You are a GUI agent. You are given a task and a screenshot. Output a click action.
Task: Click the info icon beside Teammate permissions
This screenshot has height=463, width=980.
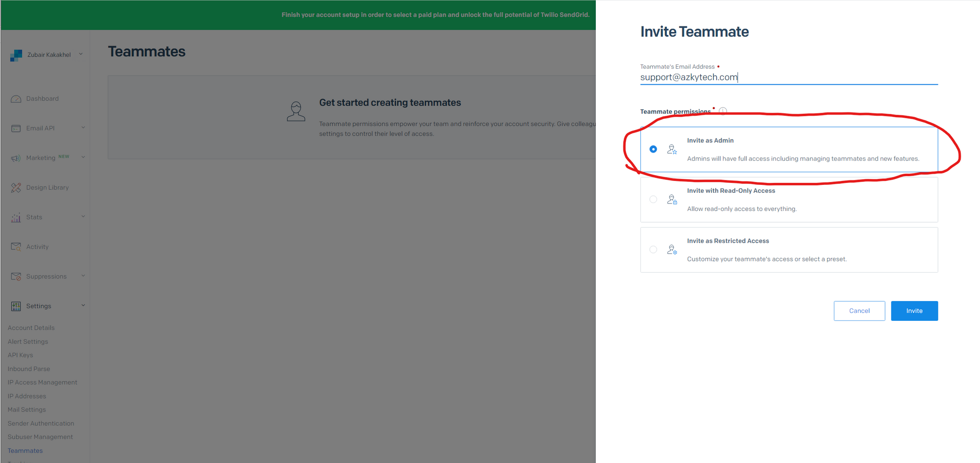pyautogui.click(x=723, y=111)
